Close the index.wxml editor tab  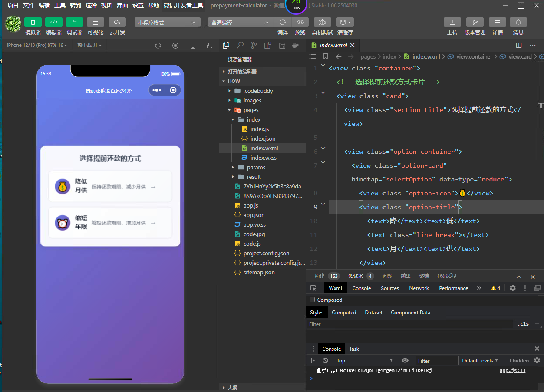click(x=353, y=45)
